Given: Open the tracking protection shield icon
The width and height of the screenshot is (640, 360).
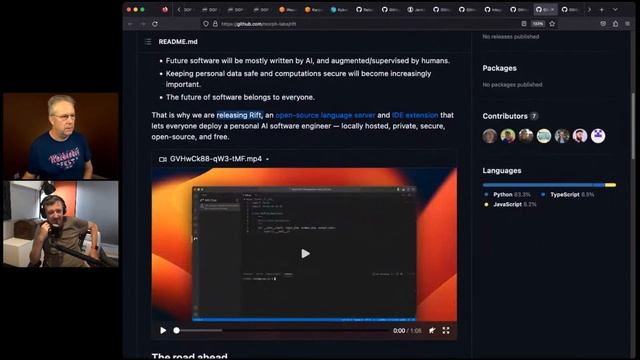Looking at the screenshot, I should coord(206,24).
